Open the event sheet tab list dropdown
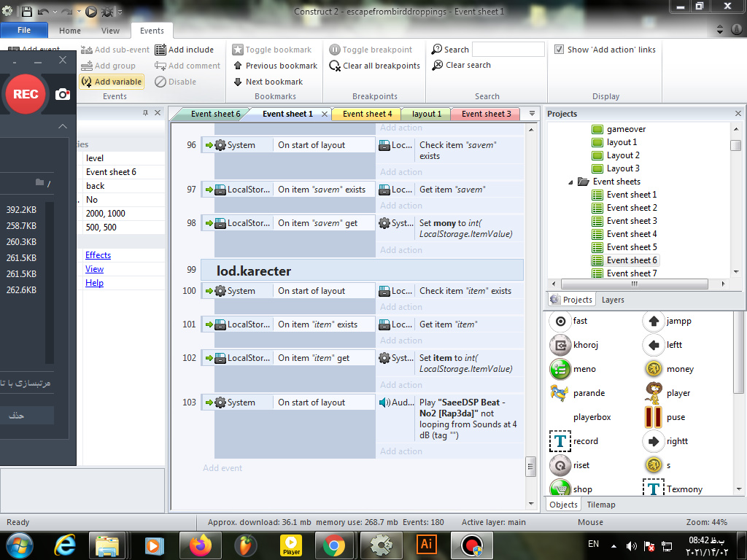The image size is (747, 560). click(532, 113)
